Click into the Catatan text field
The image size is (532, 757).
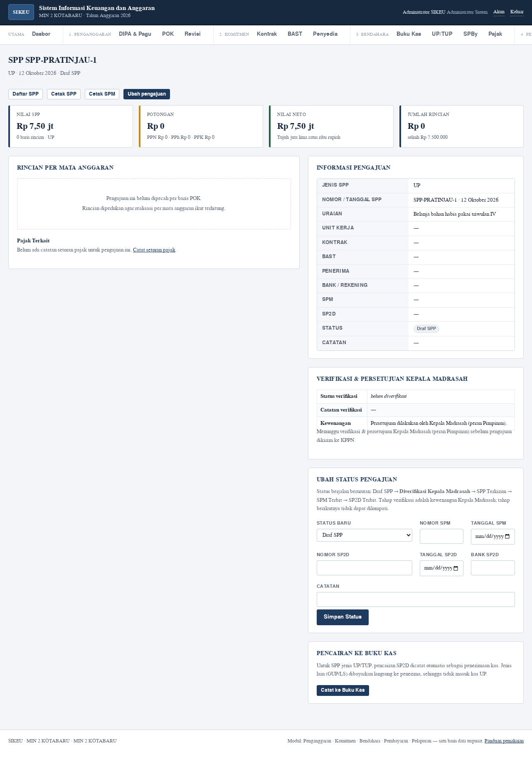[x=416, y=599]
